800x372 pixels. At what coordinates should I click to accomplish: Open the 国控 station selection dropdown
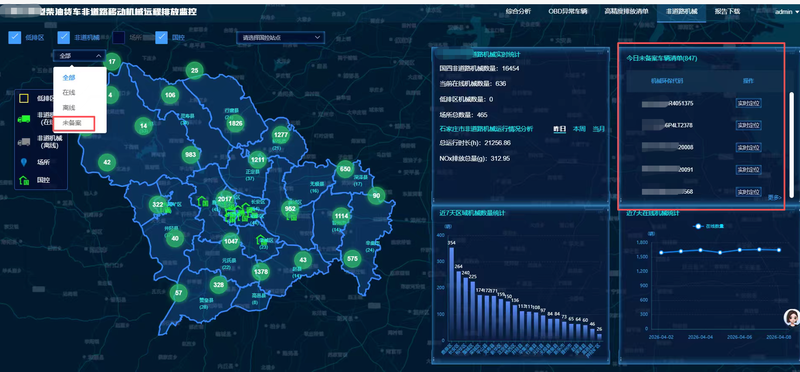tap(280, 37)
